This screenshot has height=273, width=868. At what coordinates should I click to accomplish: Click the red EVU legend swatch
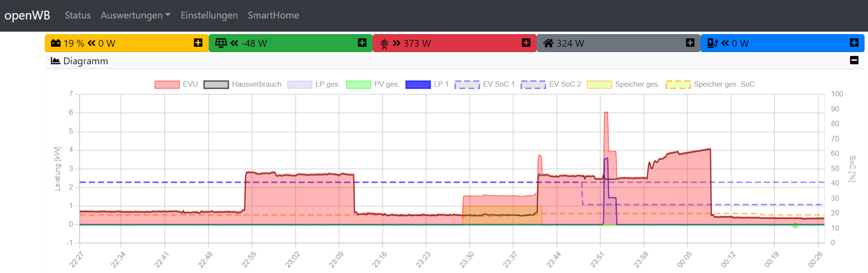click(x=167, y=85)
